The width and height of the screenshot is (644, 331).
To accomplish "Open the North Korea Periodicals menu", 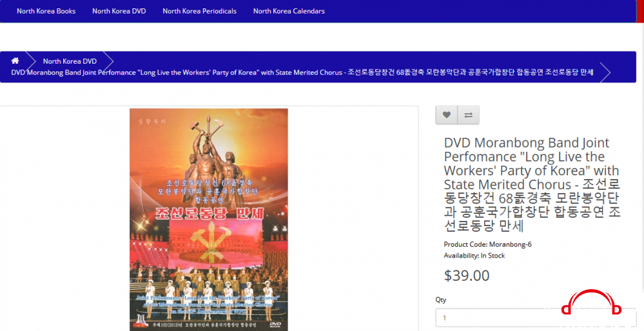I will pos(199,11).
